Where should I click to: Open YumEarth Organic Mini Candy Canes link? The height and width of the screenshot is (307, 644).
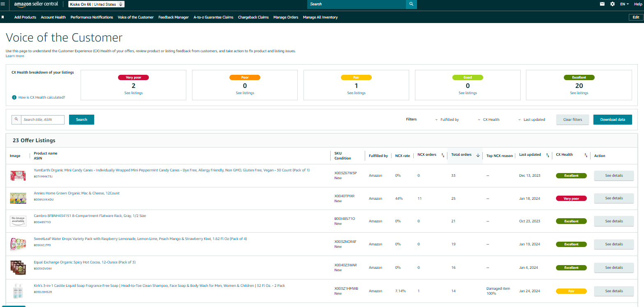tap(171, 170)
